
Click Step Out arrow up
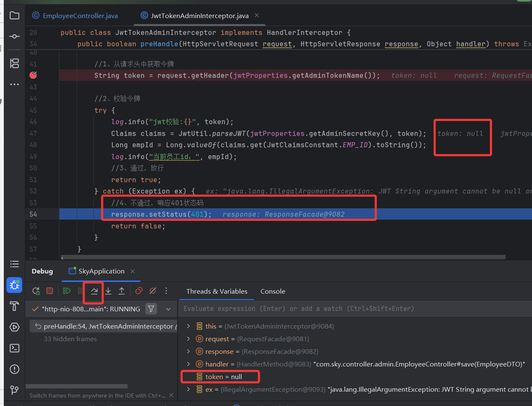122,291
